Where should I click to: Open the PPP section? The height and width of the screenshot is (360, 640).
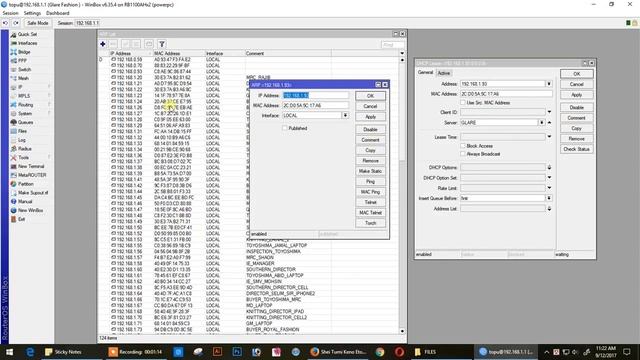coord(22,61)
